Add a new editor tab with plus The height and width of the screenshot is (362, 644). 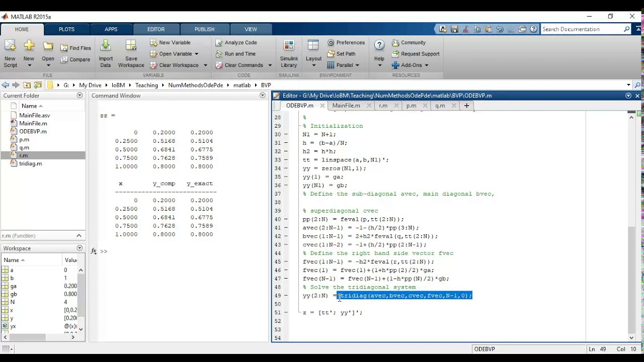[x=466, y=106]
